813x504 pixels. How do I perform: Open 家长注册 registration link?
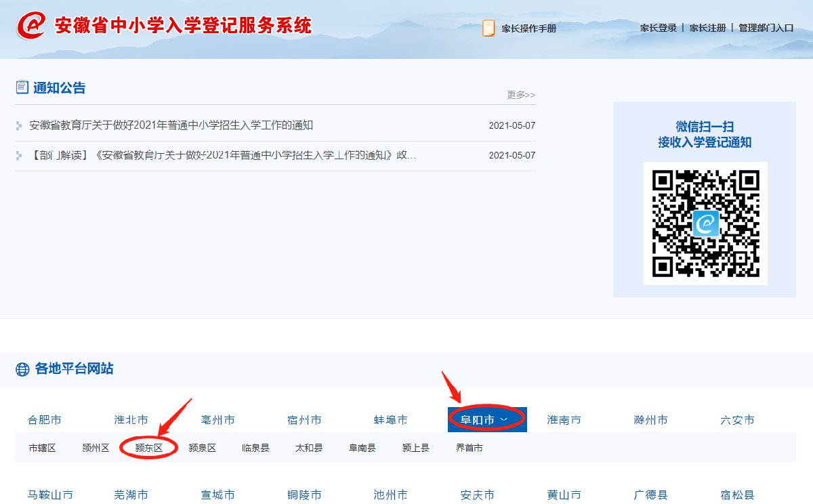coord(707,28)
